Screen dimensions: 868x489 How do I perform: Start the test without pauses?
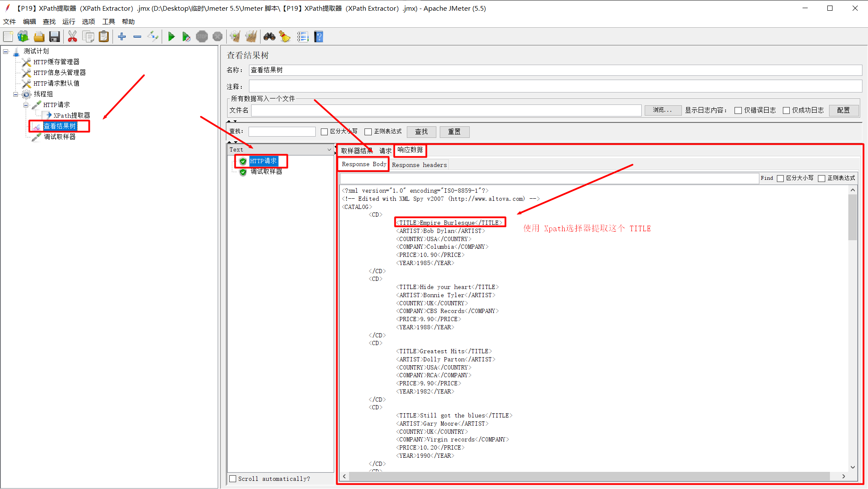point(187,36)
